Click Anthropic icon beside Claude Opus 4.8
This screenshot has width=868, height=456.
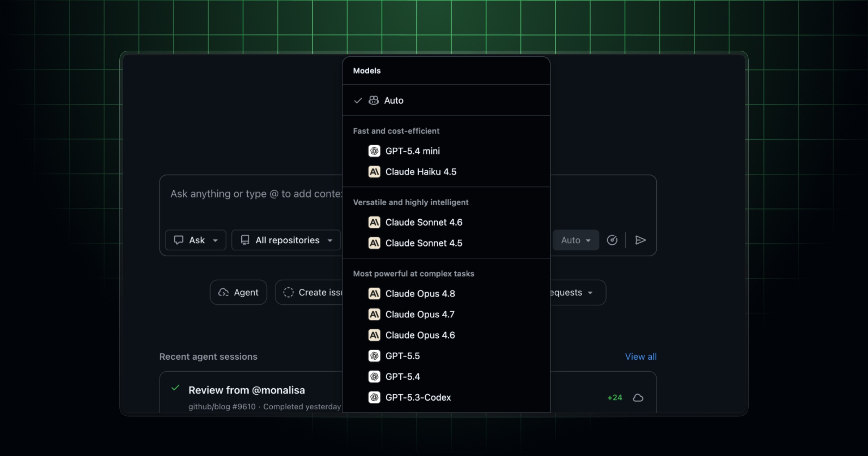pyautogui.click(x=374, y=294)
